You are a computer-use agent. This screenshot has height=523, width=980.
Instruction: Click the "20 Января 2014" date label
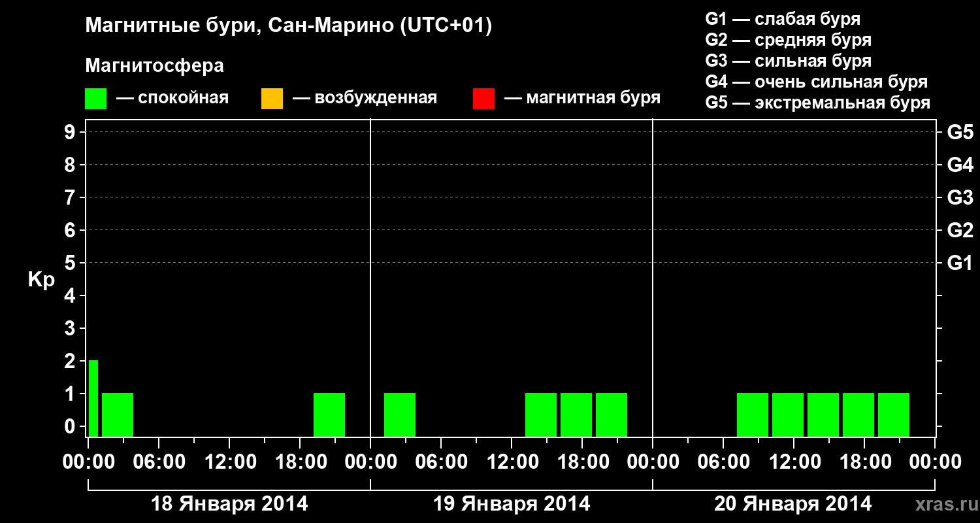pyautogui.click(x=793, y=503)
